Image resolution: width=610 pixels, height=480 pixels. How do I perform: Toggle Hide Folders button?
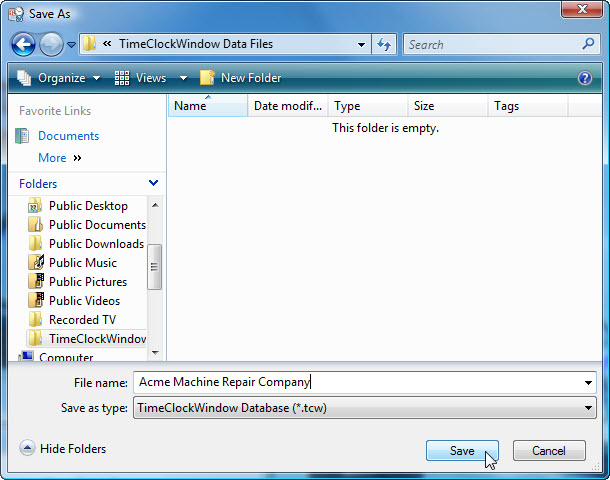(63, 449)
